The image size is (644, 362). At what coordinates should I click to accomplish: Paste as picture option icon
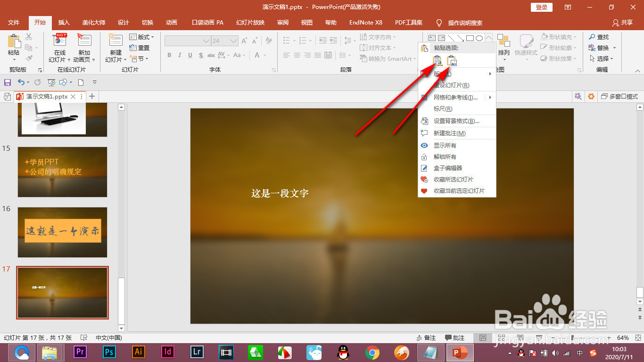[x=452, y=60]
